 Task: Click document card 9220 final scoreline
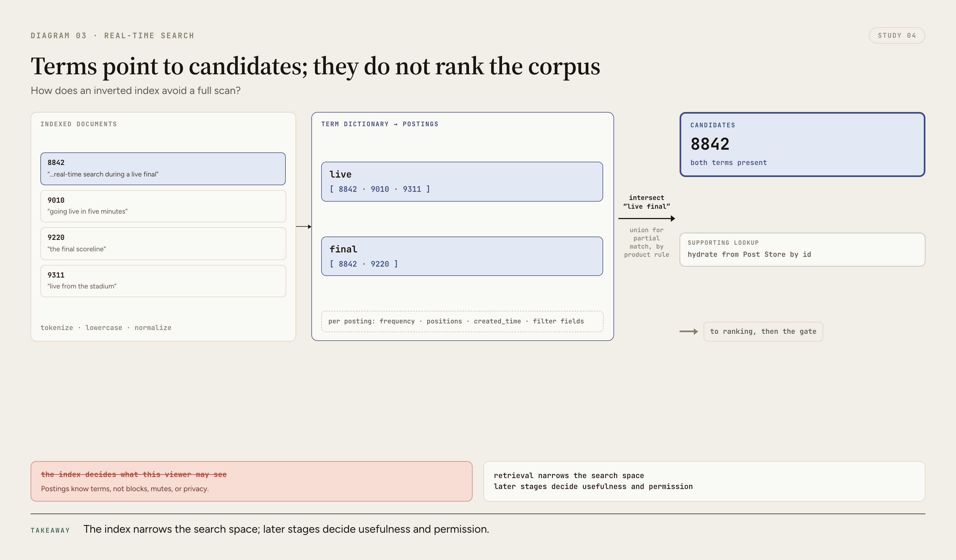click(x=163, y=244)
